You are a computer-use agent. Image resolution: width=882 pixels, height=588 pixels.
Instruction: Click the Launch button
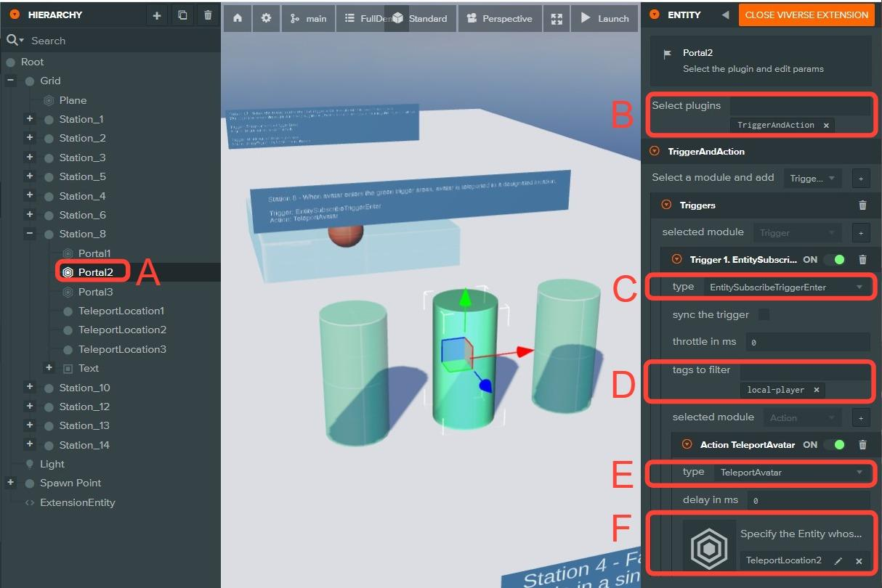pos(605,18)
